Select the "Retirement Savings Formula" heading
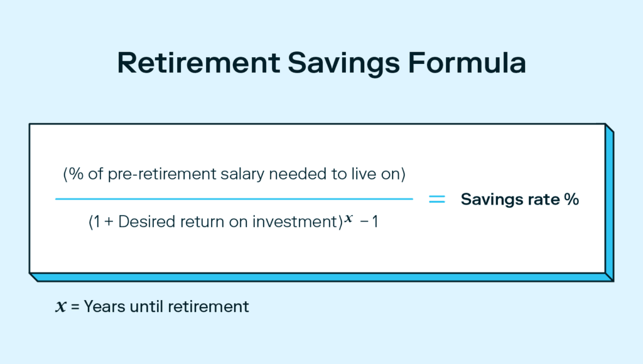Viewport: 643px width, 364px height. pos(321,65)
